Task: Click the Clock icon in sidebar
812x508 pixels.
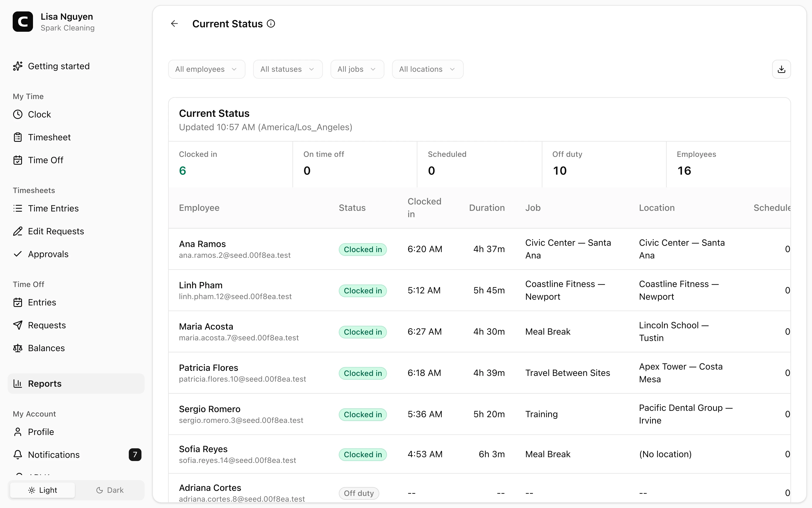Action: pyautogui.click(x=18, y=115)
